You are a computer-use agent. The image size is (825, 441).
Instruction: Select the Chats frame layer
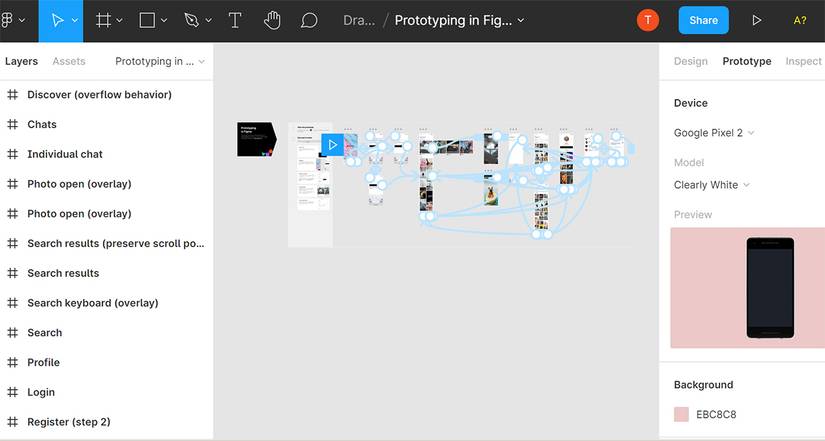click(106, 124)
